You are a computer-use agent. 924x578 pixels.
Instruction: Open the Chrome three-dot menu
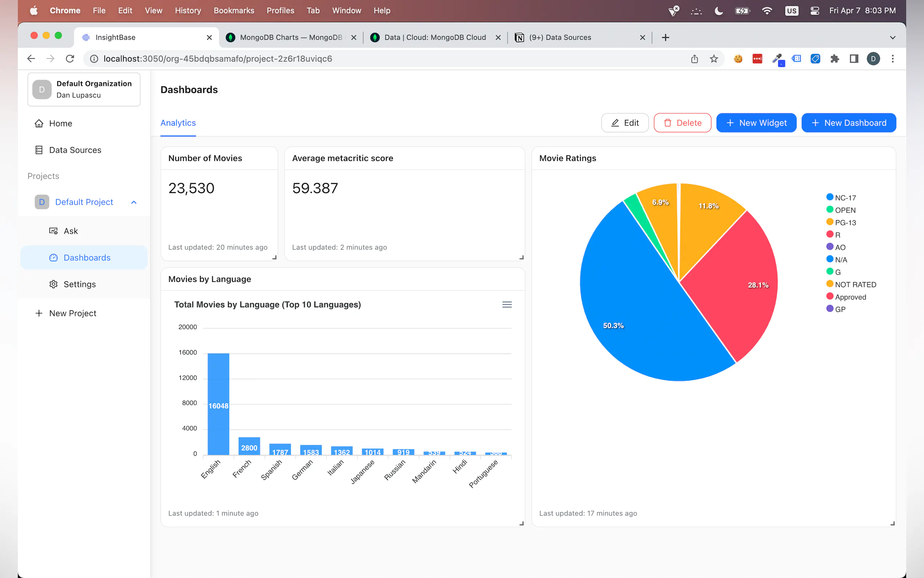point(893,59)
